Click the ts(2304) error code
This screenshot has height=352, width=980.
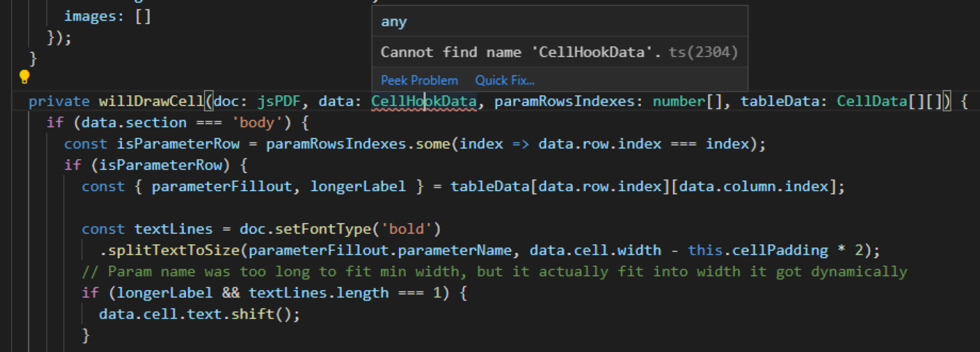[703, 52]
